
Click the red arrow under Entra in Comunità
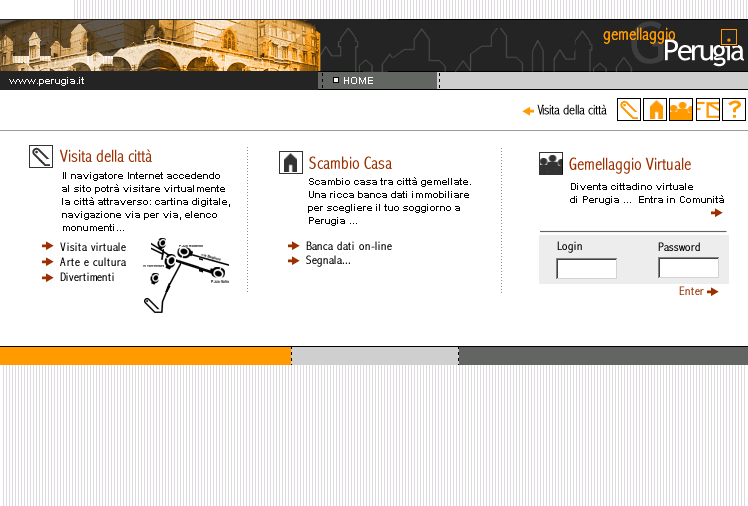point(717,213)
